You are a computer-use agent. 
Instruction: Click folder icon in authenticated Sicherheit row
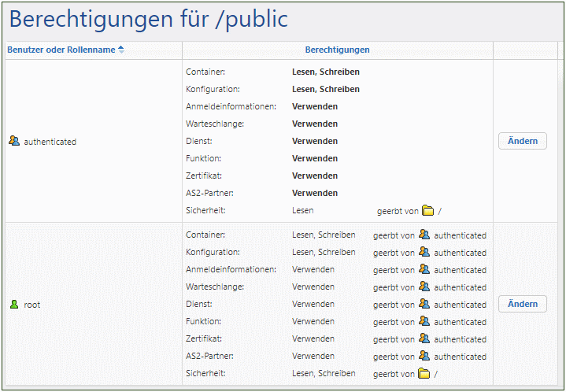[x=427, y=210]
